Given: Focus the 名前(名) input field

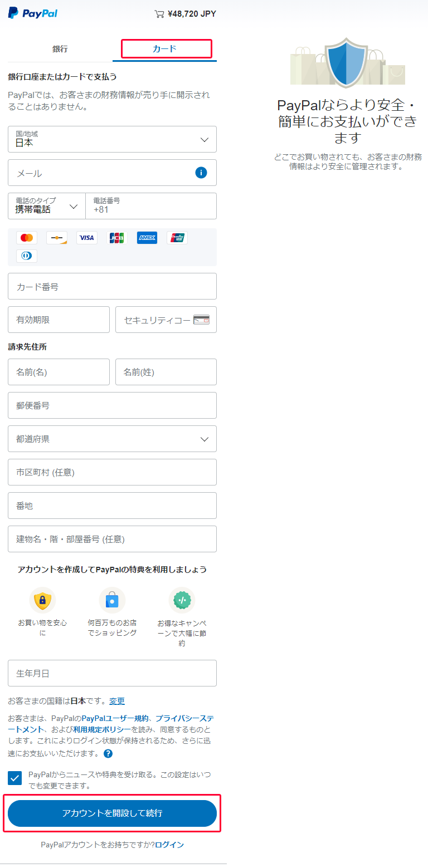Looking at the screenshot, I should pos(59,372).
